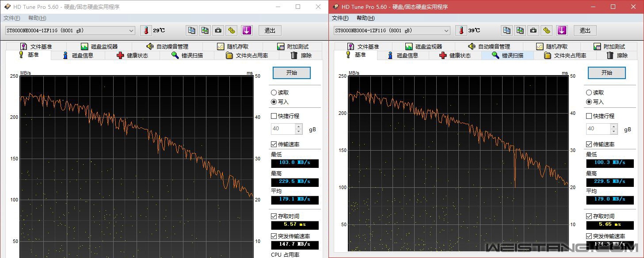
Task: Open 自动噪音管理 tab in left window
Action: pyautogui.click(x=167, y=46)
